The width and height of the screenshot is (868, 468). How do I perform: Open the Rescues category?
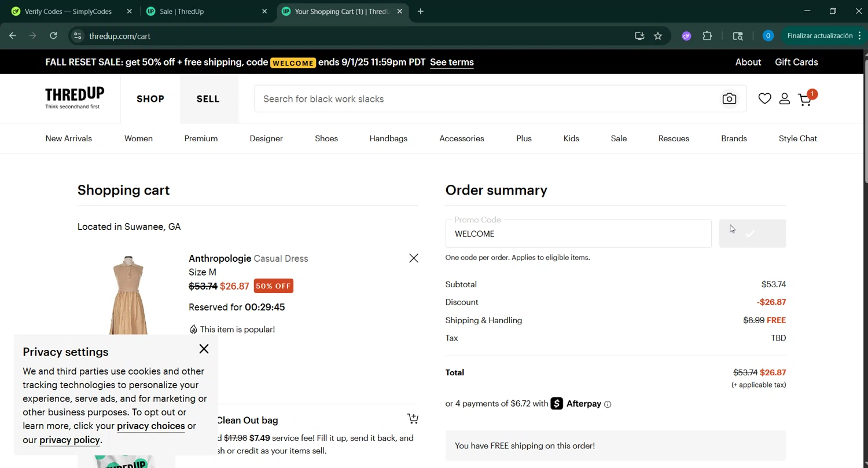point(674,138)
